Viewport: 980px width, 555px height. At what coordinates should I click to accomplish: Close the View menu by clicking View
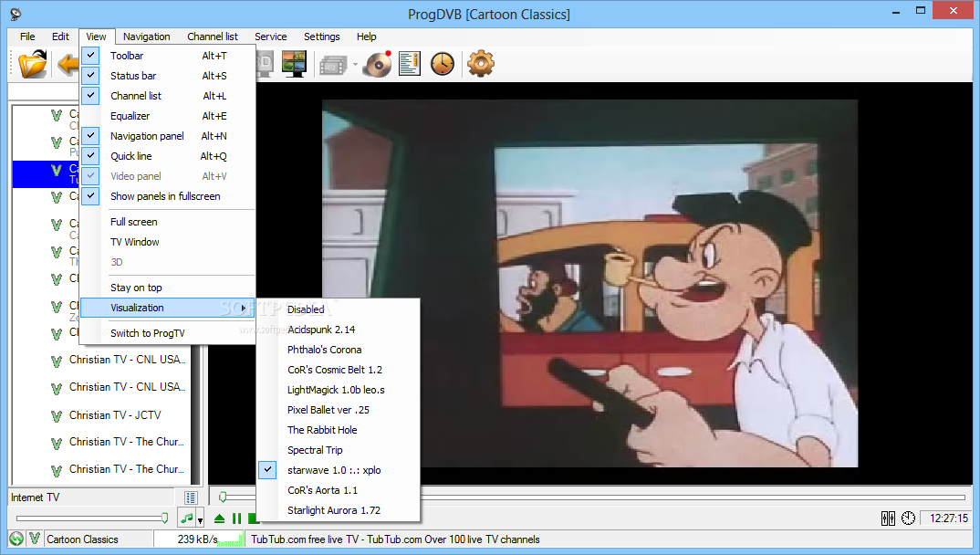coord(96,37)
